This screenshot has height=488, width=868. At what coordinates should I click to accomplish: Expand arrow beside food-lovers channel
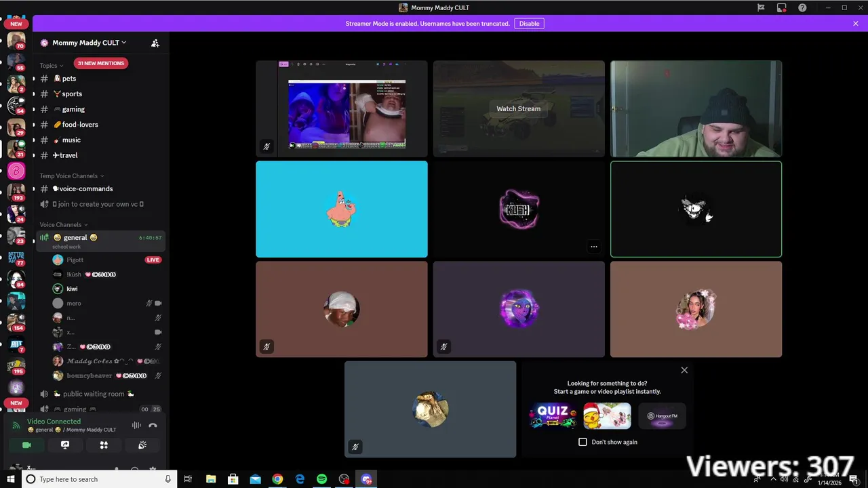pyautogui.click(x=34, y=125)
